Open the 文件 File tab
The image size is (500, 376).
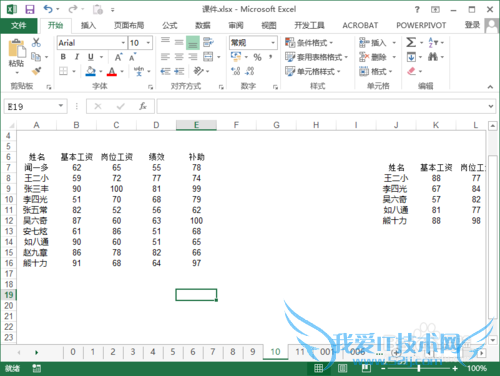pos(19,25)
